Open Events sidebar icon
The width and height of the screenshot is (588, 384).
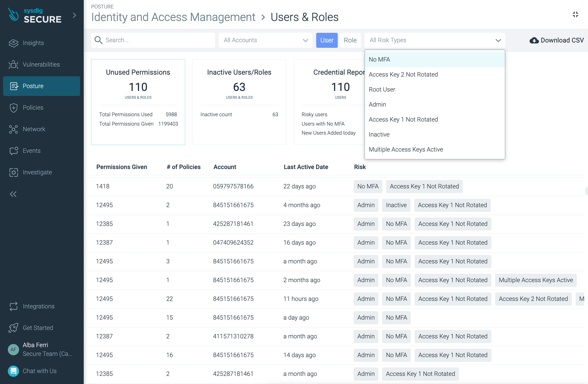(13, 151)
